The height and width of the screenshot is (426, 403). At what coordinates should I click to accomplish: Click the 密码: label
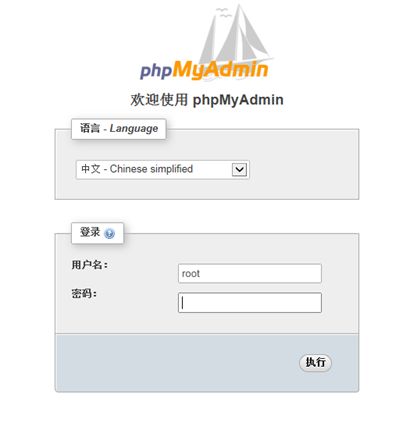click(84, 294)
